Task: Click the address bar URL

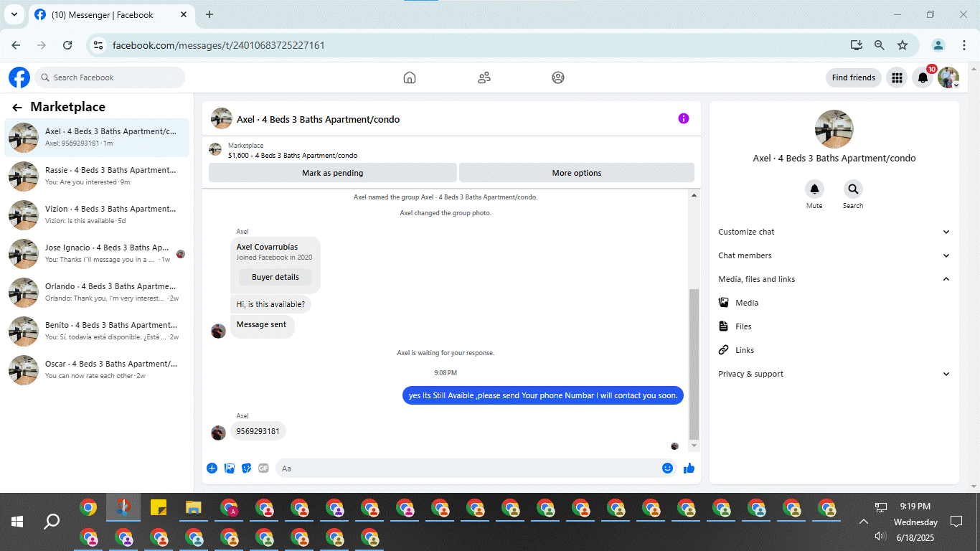Action: 219,45
